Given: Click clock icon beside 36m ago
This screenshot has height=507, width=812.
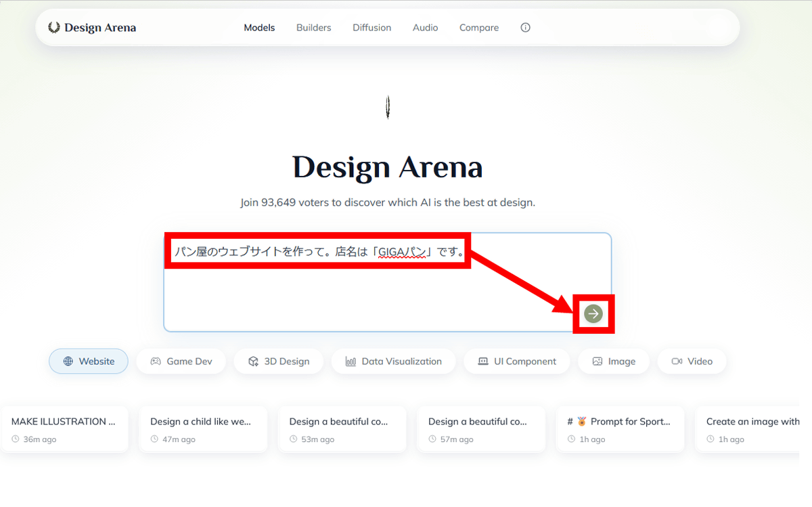Looking at the screenshot, I should (16, 439).
